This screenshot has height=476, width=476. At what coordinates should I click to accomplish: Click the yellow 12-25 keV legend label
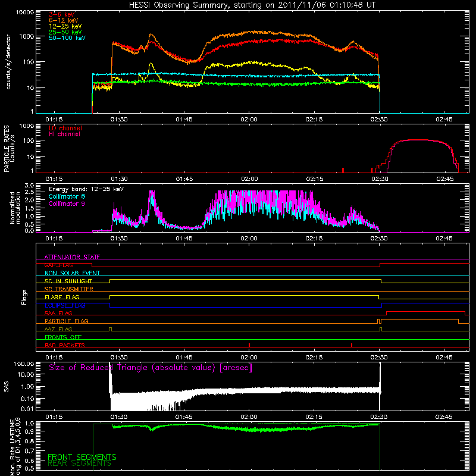(x=65, y=26)
